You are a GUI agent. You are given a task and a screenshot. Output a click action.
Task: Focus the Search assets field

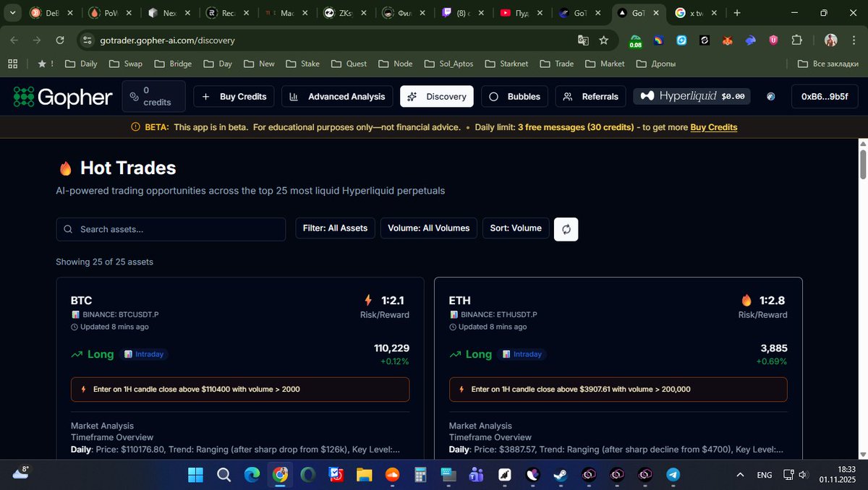(171, 229)
